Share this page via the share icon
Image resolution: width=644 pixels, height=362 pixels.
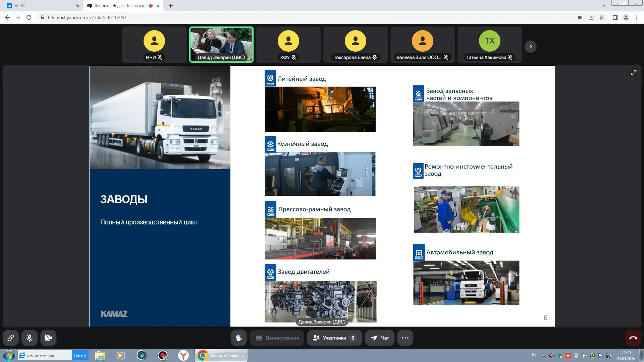pos(591,17)
